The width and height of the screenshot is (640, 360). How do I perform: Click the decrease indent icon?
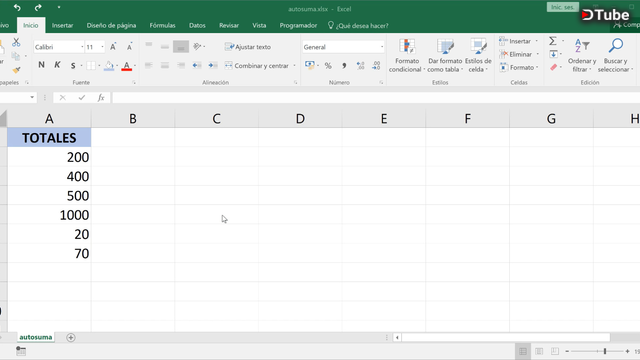click(x=197, y=65)
